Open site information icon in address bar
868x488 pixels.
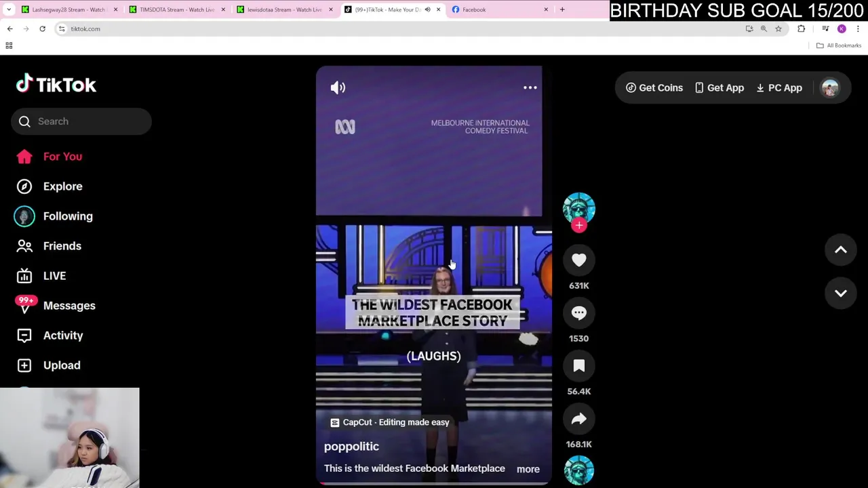(x=62, y=28)
